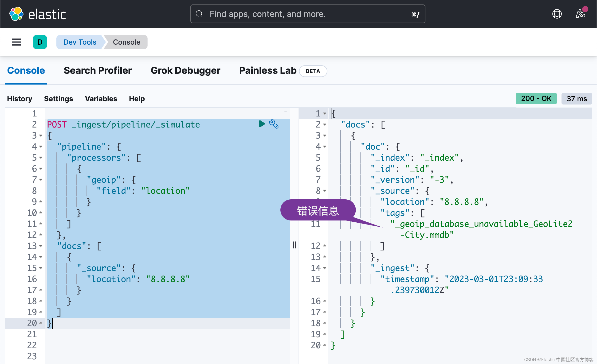Click the green play icon to send request
The width and height of the screenshot is (597, 364).
pos(262,124)
